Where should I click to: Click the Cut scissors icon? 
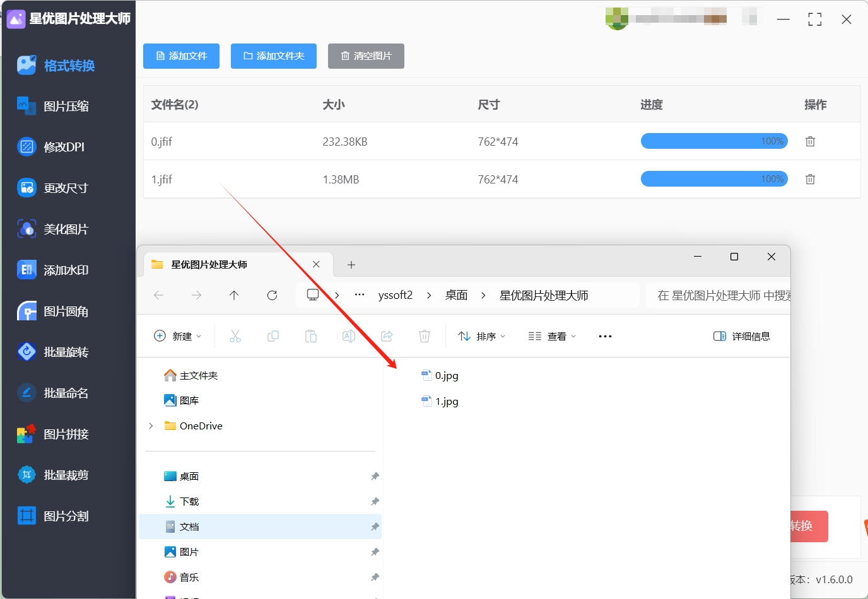[235, 336]
